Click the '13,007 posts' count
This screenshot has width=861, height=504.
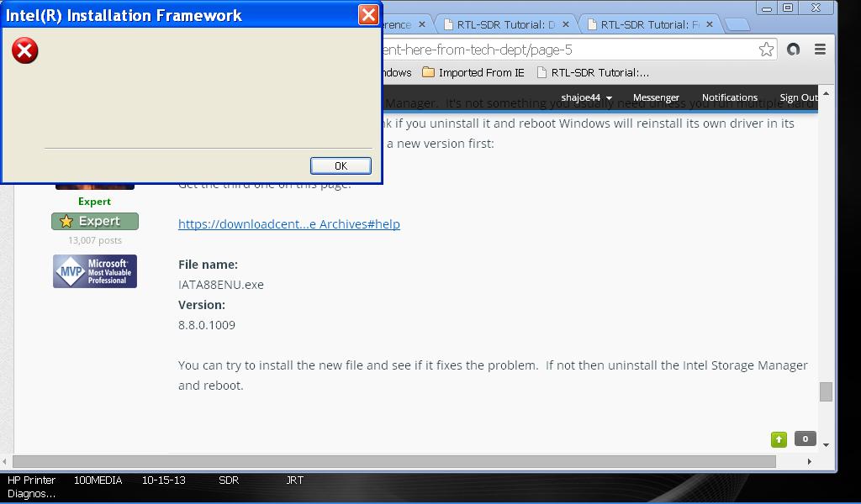(95, 240)
